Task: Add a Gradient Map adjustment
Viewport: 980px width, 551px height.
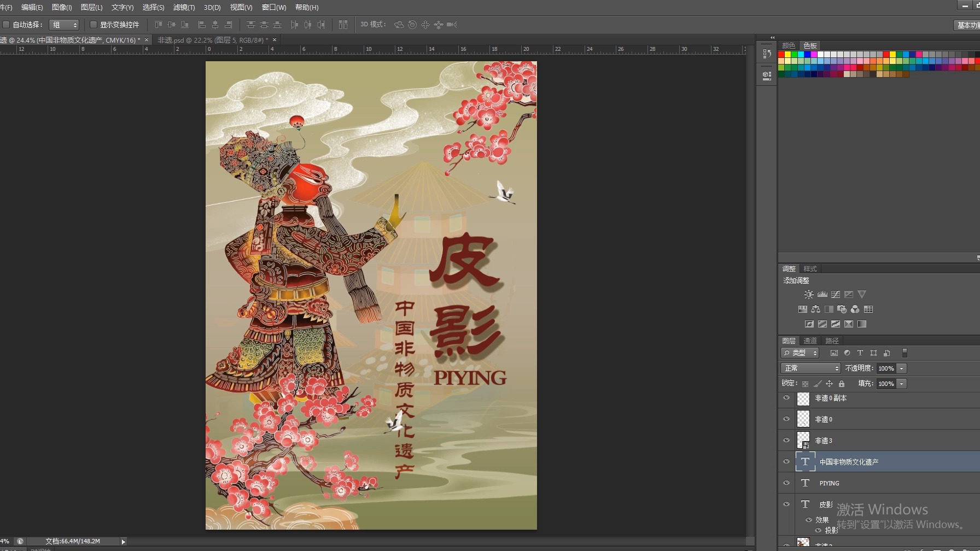Action: [862, 324]
